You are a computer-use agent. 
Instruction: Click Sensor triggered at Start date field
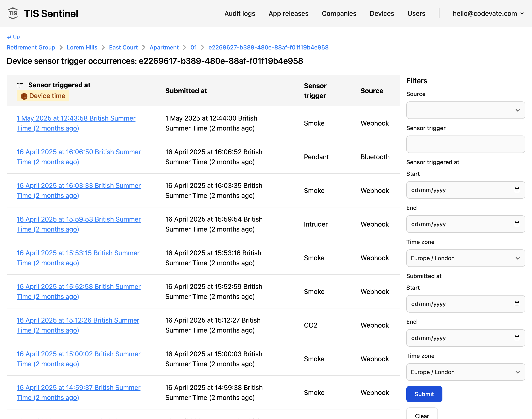point(465,190)
